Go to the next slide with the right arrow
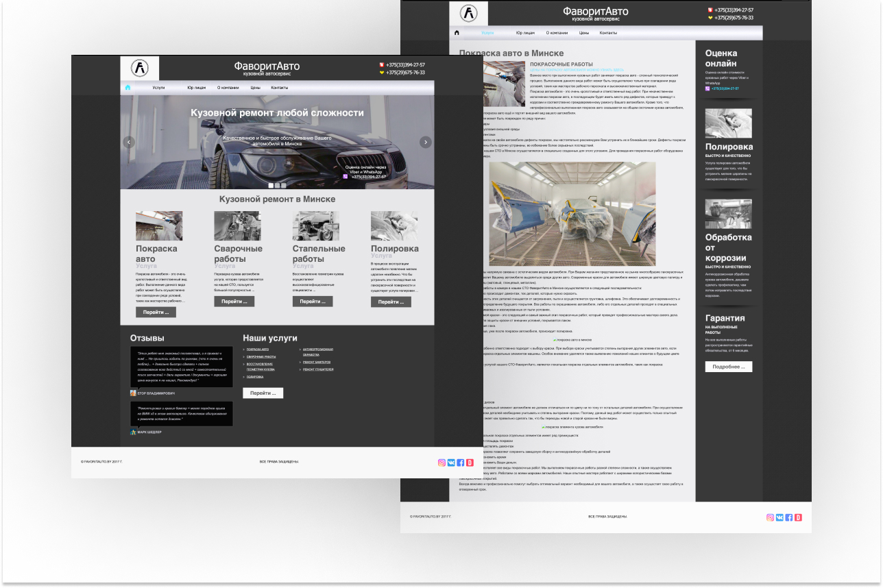The image size is (883, 588). coord(426,142)
